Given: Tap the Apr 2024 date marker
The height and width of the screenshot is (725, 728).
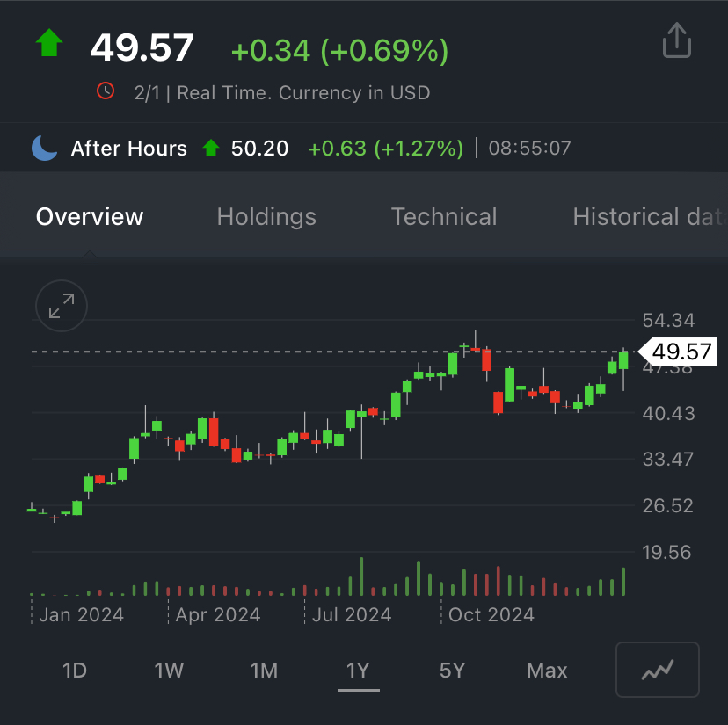Looking at the screenshot, I should [x=218, y=615].
